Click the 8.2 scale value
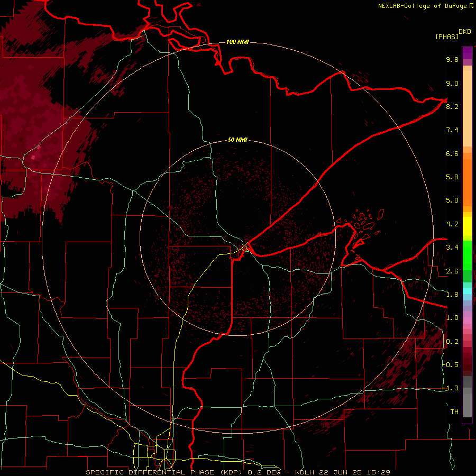Screen dimensions: 476x476 click(x=452, y=106)
